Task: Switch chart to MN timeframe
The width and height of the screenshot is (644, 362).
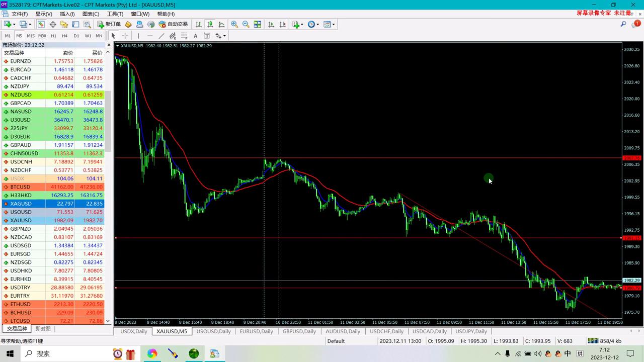Action: pos(99,36)
